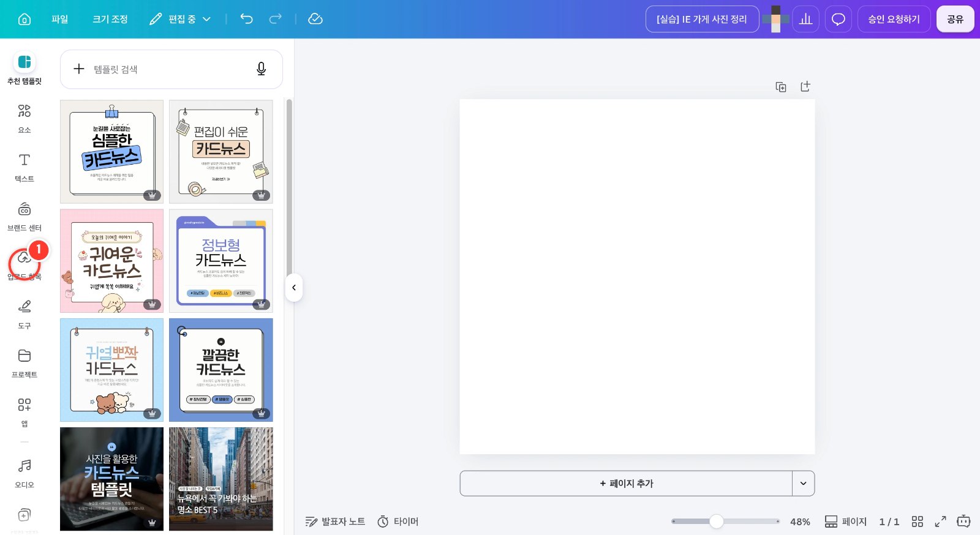Click the 템플릿 검색 search field
980x535 pixels.
pyautogui.click(x=171, y=69)
